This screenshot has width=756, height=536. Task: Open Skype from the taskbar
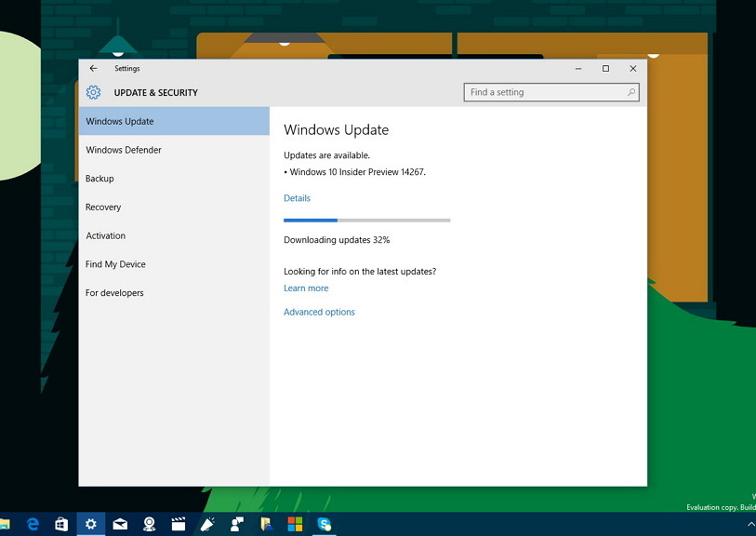pyautogui.click(x=325, y=524)
